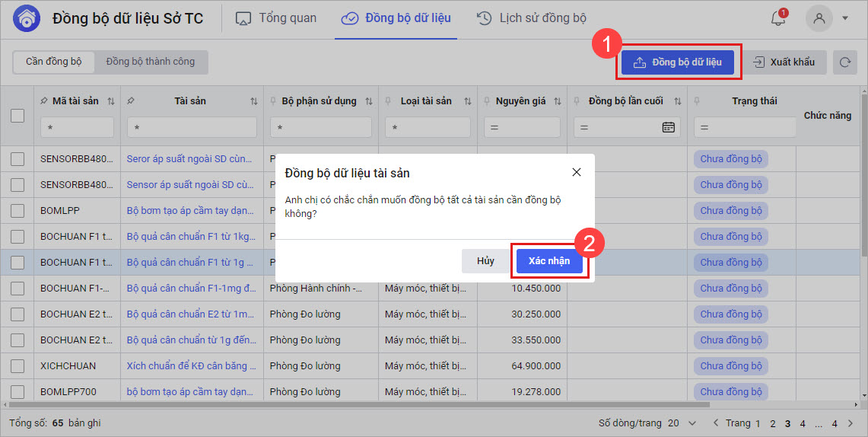Open the user profile avatar
868x437 pixels.
pyautogui.click(x=819, y=19)
